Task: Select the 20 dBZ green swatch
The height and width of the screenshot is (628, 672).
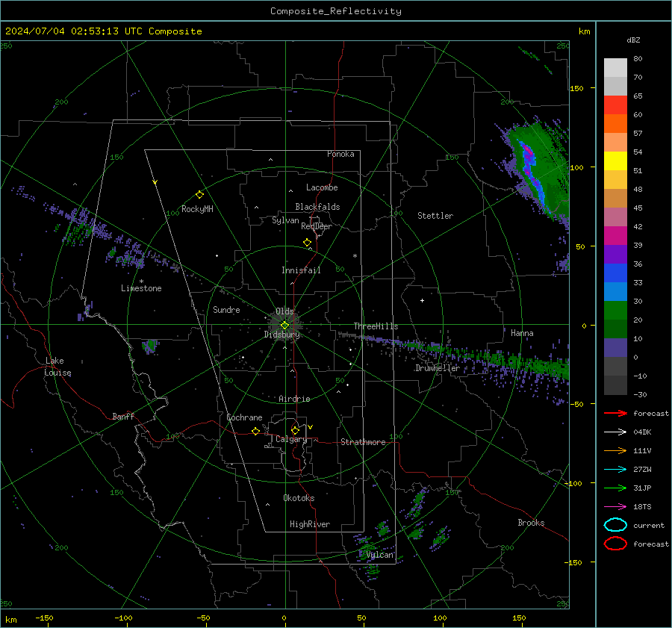Action: pyautogui.click(x=615, y=329)
